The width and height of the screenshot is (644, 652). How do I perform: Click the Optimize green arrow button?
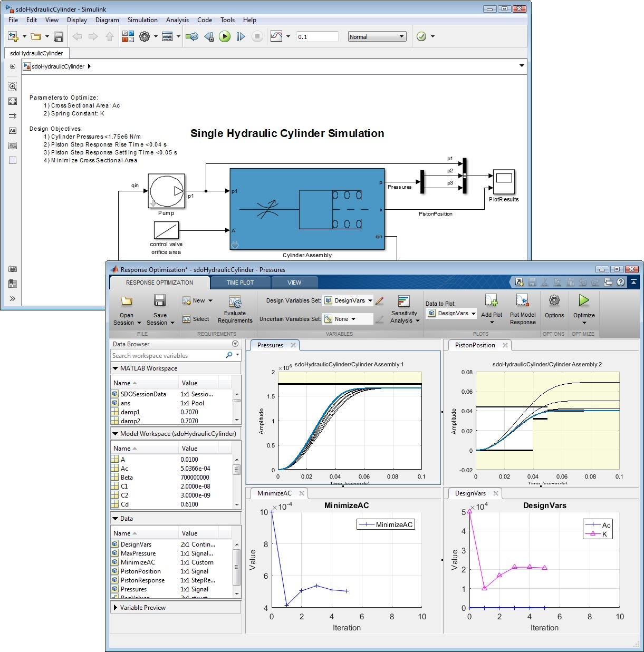583,301
